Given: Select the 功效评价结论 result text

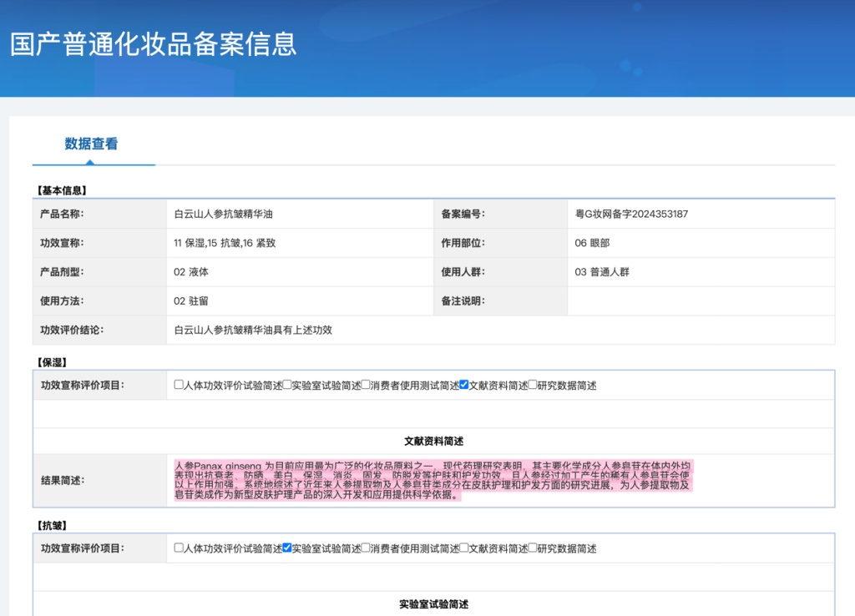Looking at the screenshot, I should click(x=253, y=330).
